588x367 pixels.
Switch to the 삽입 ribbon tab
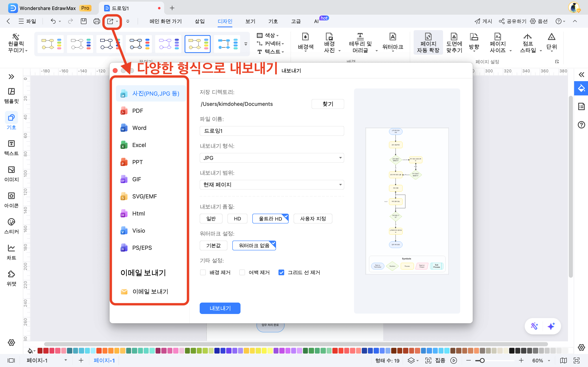click(200, 21)
